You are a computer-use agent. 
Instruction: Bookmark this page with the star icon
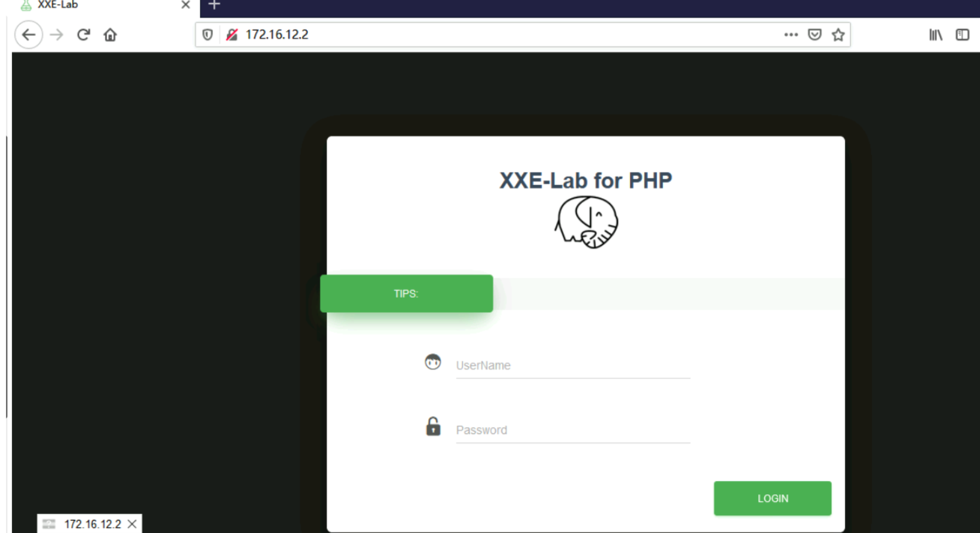click(x=838, y=35)
